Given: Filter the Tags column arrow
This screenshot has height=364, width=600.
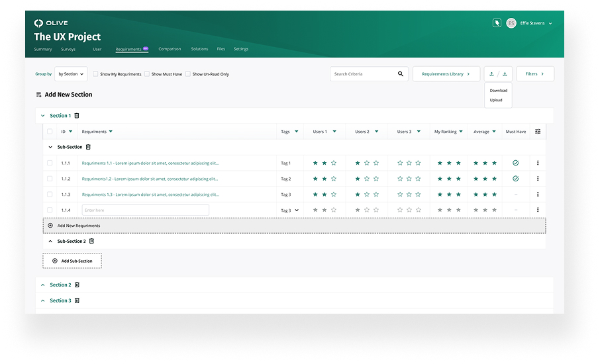Looking at the screenshot, I should tap(296, 132).
